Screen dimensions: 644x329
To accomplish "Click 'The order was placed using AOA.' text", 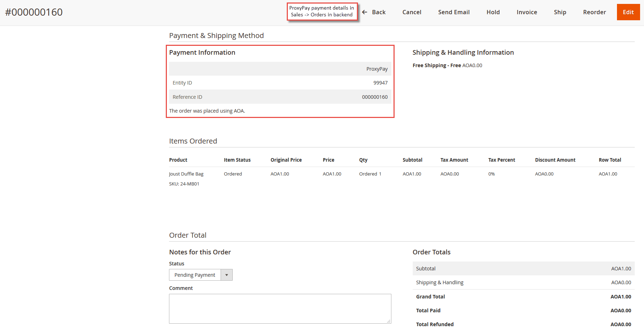I will tap(207, 111).
